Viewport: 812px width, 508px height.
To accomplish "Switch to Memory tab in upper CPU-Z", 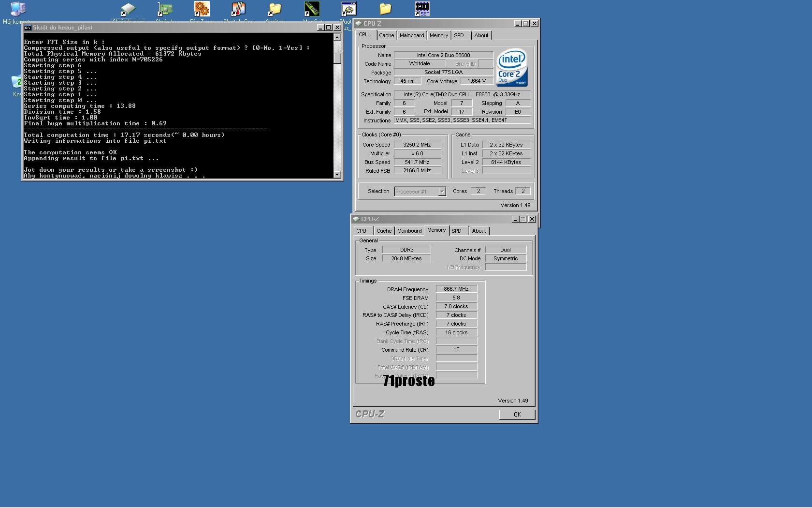I will 439,35.
